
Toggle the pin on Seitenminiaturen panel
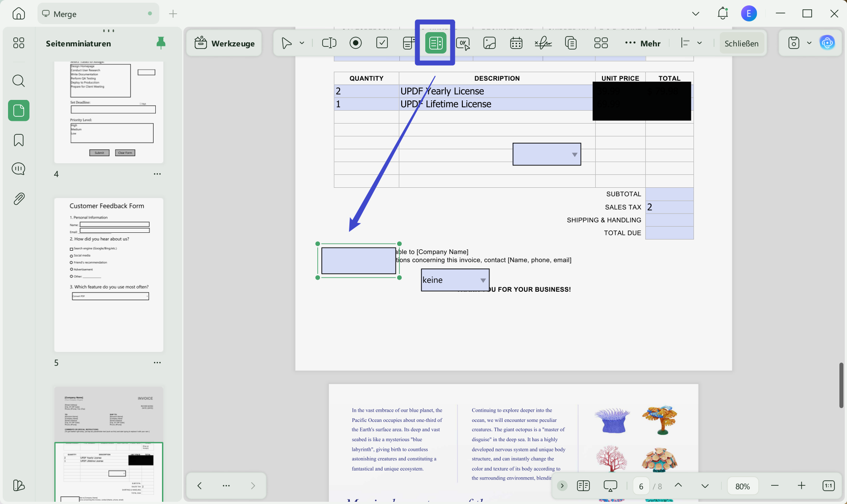pos(161,43)
